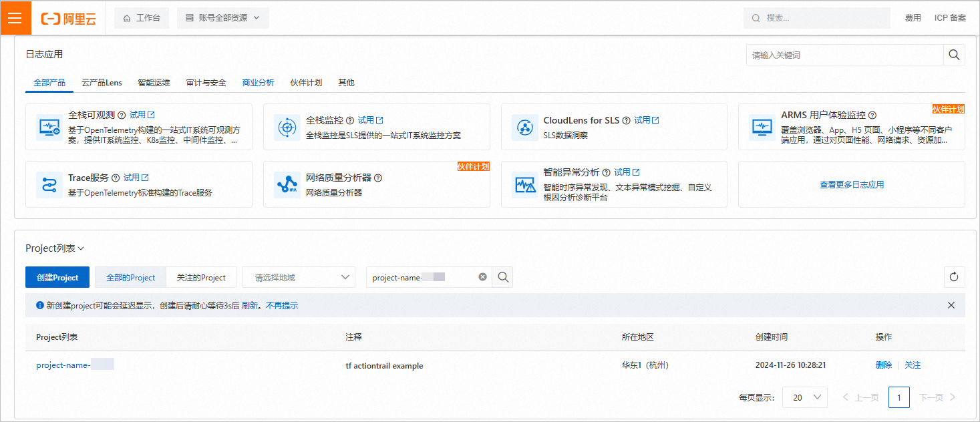Click the home icon beside 工作台
The height and width of the screenshot is (422, 980).
click(127, 19)
